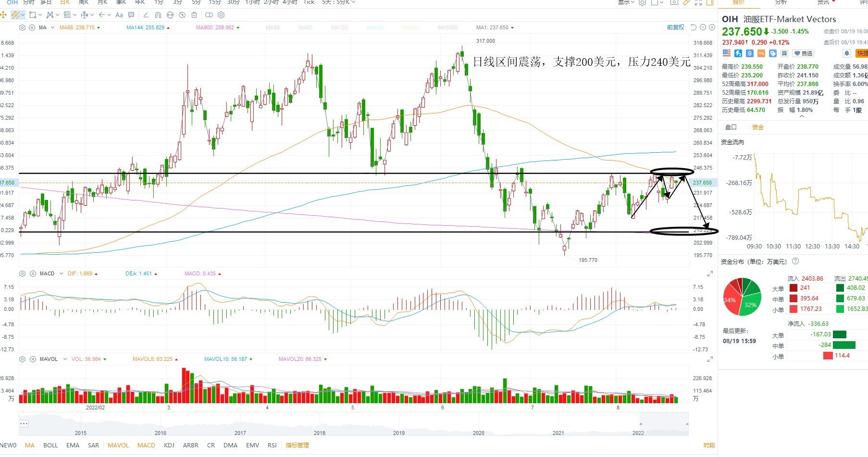Open the 分析 analysis tab
Screen dimensions: 868x457
781,2
